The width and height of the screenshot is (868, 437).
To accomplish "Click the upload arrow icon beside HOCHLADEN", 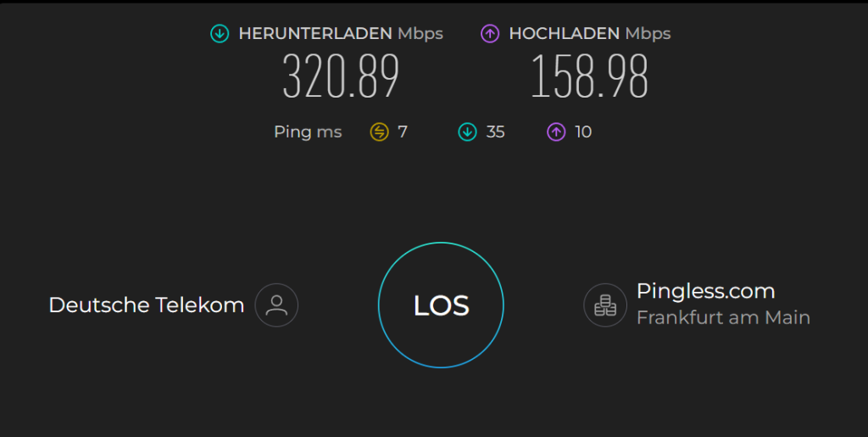I will point(490,34).
